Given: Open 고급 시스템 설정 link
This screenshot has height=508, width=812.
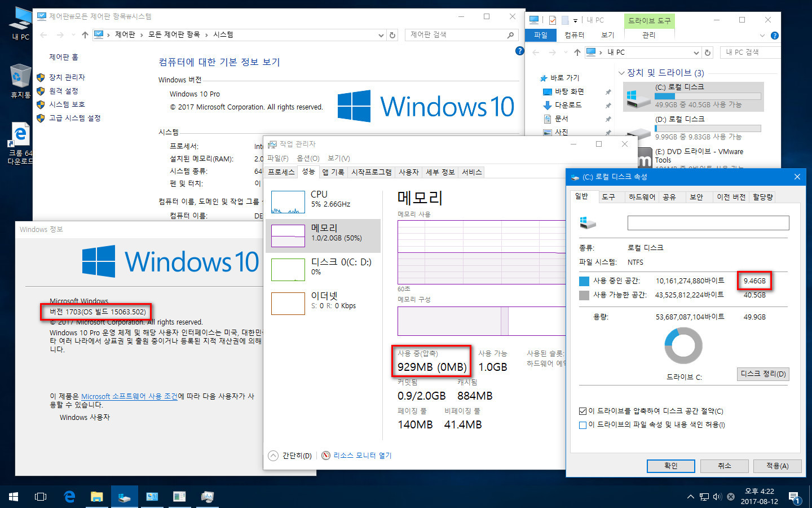Looking at the screenshot, I should tap(74, 118).
